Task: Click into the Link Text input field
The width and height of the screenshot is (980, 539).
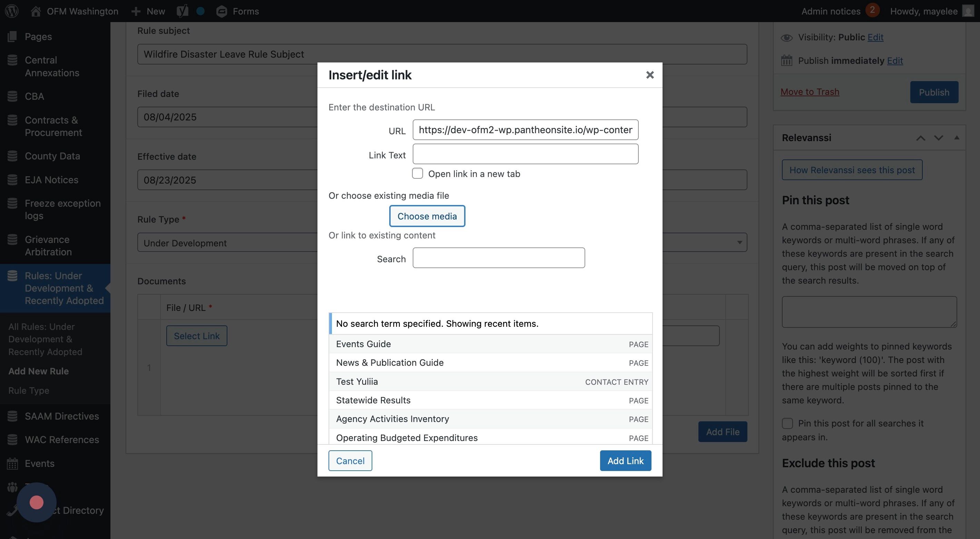Action: coord(525,154)
